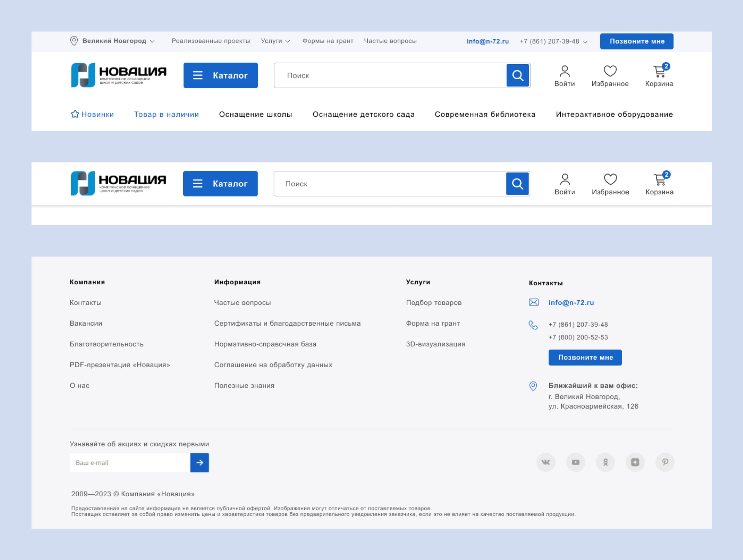Expand the Услуги dropdown in top bar
743x560 pixels.
point(275,41)
